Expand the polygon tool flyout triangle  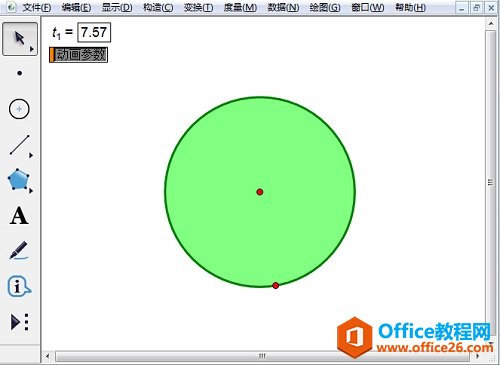(x=31, y=191)
